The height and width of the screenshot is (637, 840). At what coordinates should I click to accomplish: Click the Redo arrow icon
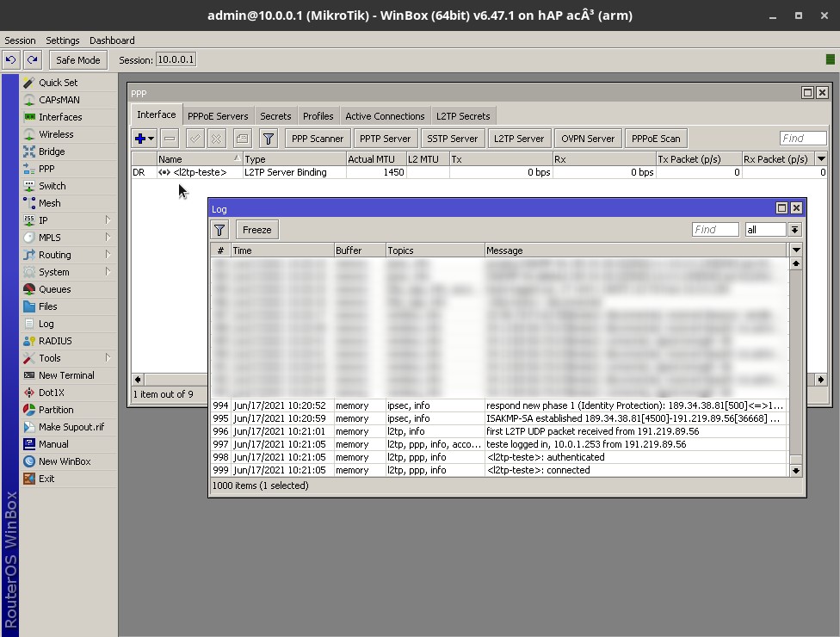click(33, 60)
